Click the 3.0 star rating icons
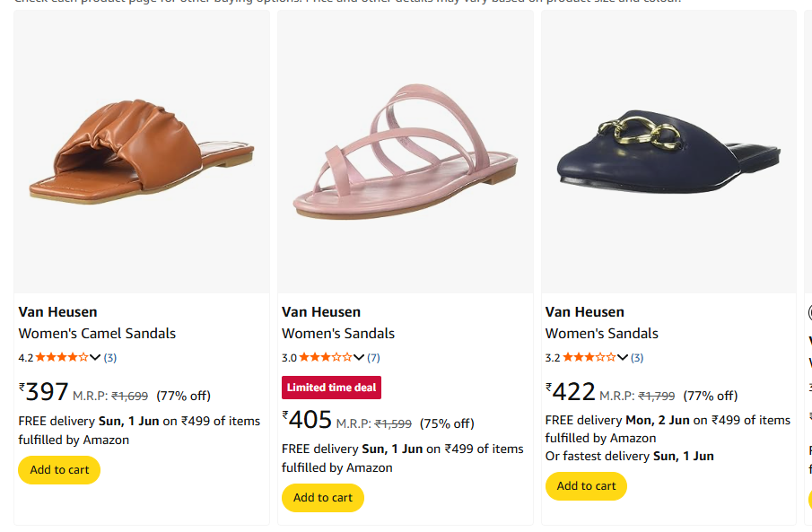 click(325, 357)
